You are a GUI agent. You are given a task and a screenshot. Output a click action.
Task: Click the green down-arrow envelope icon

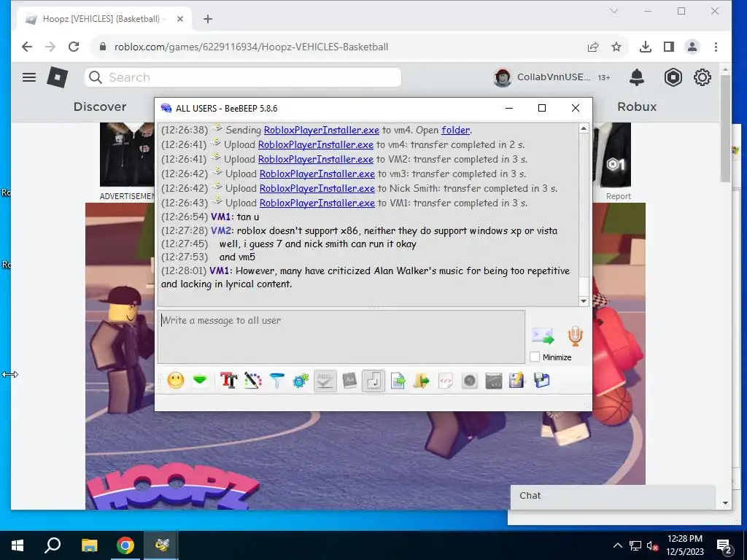[x=200, y=381]
